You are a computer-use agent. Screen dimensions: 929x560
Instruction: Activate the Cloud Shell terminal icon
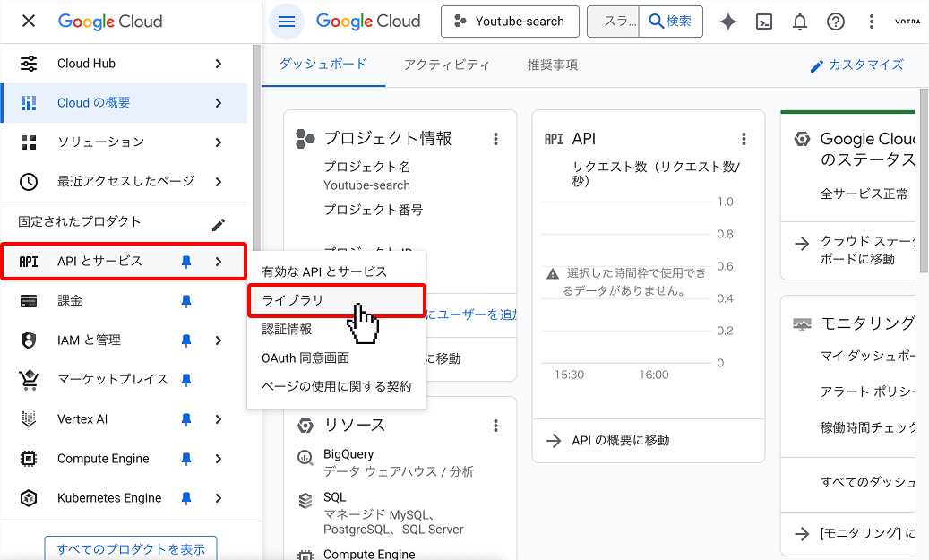coord(764,22)
